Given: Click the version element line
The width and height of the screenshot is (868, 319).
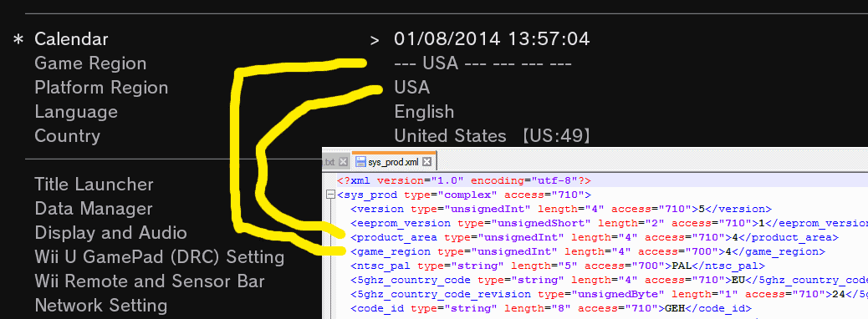Looking at the screenshot, I should [561, 209].
